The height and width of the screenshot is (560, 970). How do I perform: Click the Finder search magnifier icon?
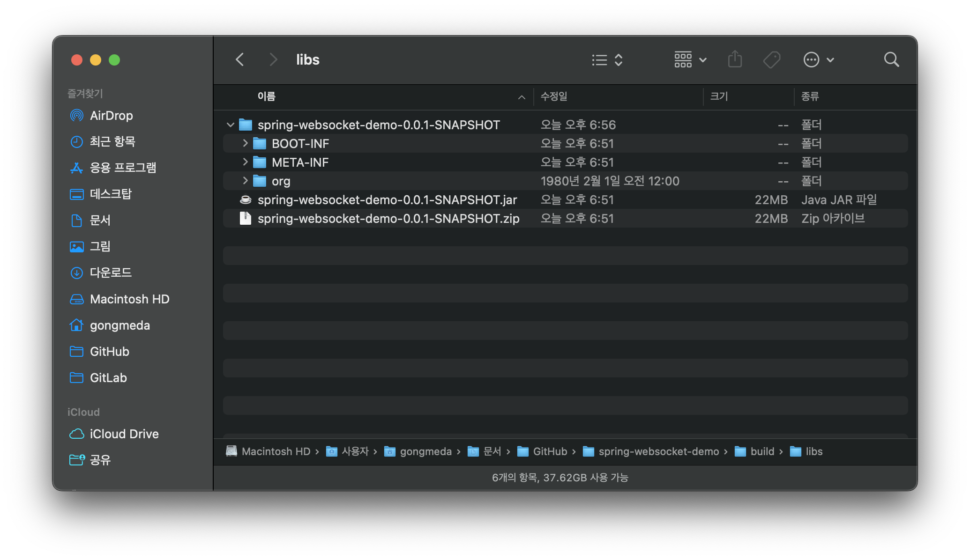pos(891,59)
